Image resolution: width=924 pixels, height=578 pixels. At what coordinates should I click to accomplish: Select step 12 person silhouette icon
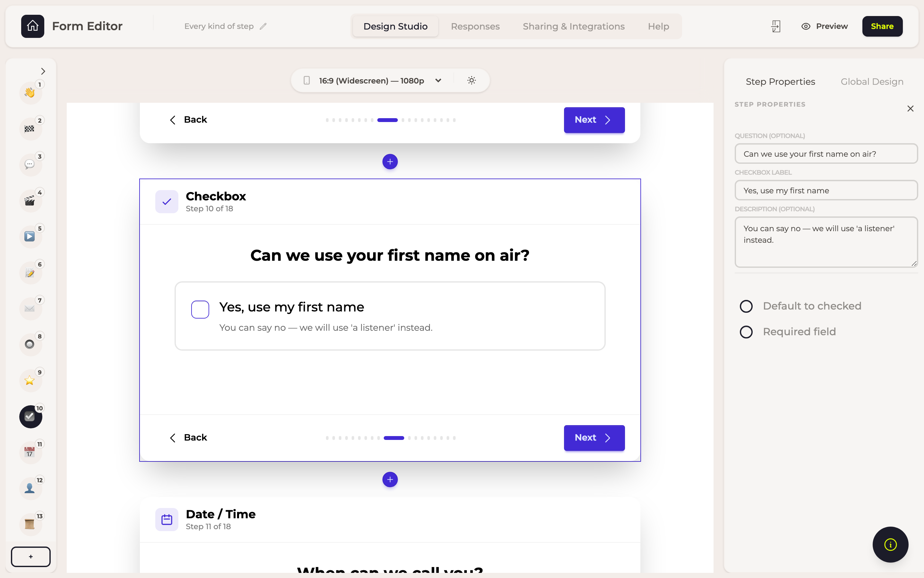(30, 488)
